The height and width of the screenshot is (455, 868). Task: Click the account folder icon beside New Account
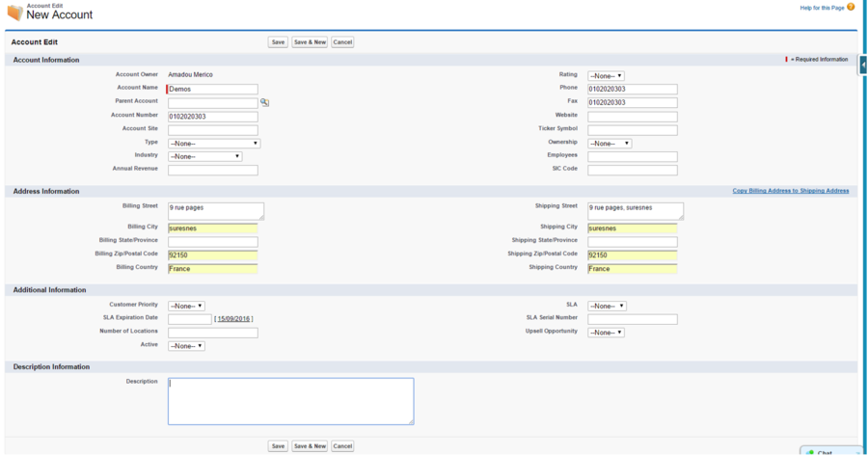point(14,13)
